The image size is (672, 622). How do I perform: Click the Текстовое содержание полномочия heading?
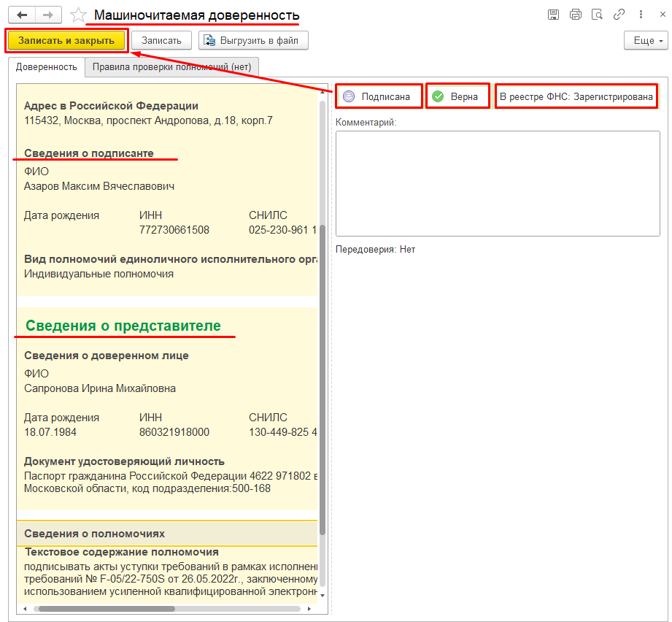pyautogui.click(x=122, y=552)
